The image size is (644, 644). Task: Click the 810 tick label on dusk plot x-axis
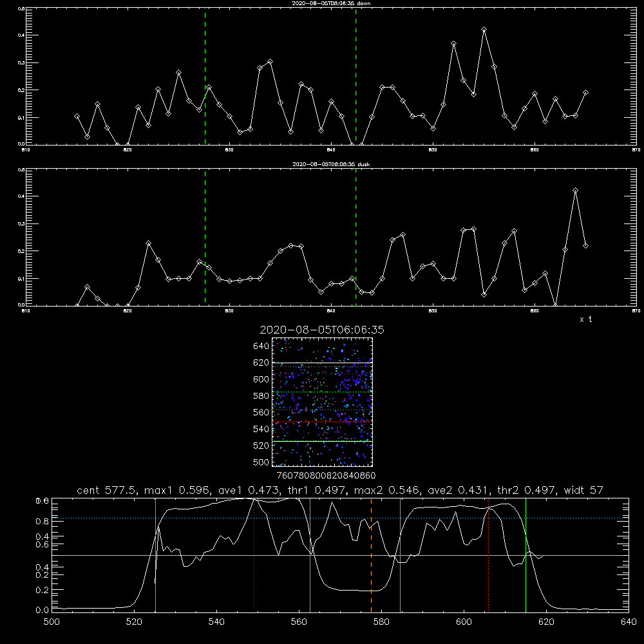26,311
